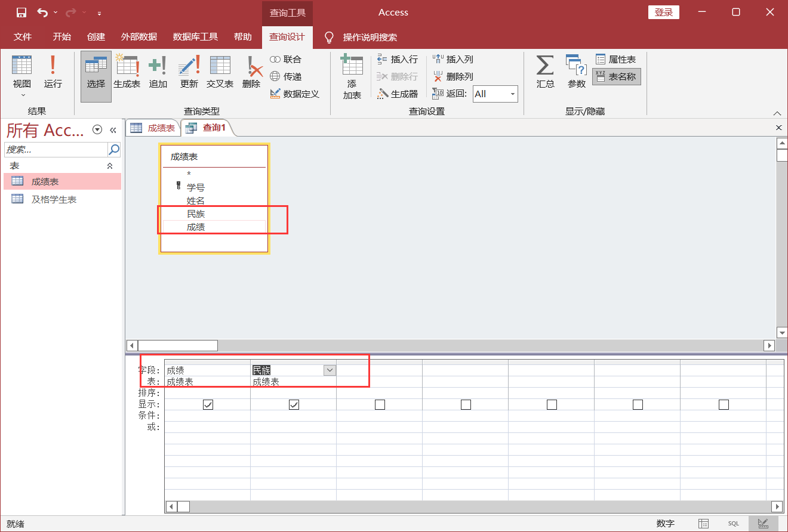Check 显示 box in third column

point(380,405)
